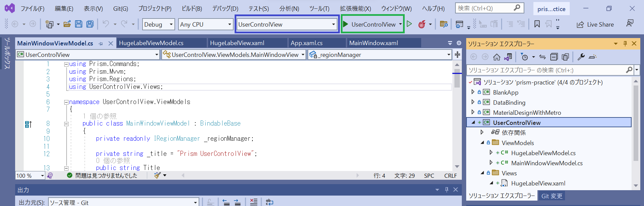Open the UserControlView startup project dropdown

[x=287, y=24]
